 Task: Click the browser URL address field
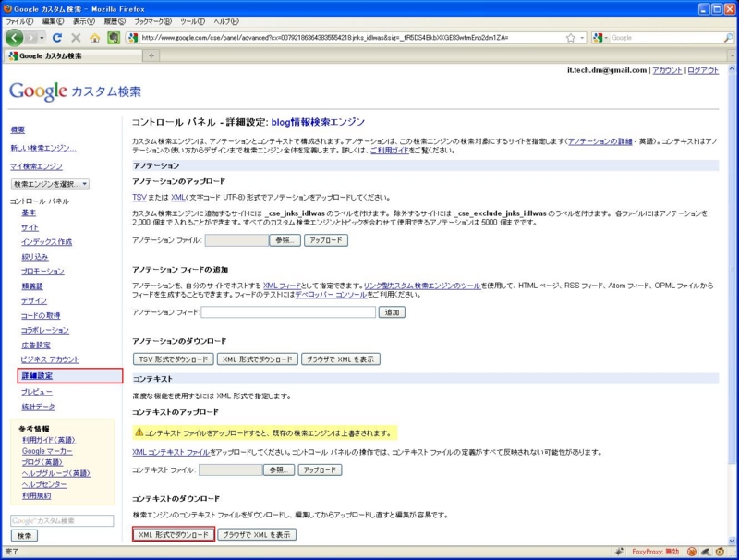[x=351, y=38]
